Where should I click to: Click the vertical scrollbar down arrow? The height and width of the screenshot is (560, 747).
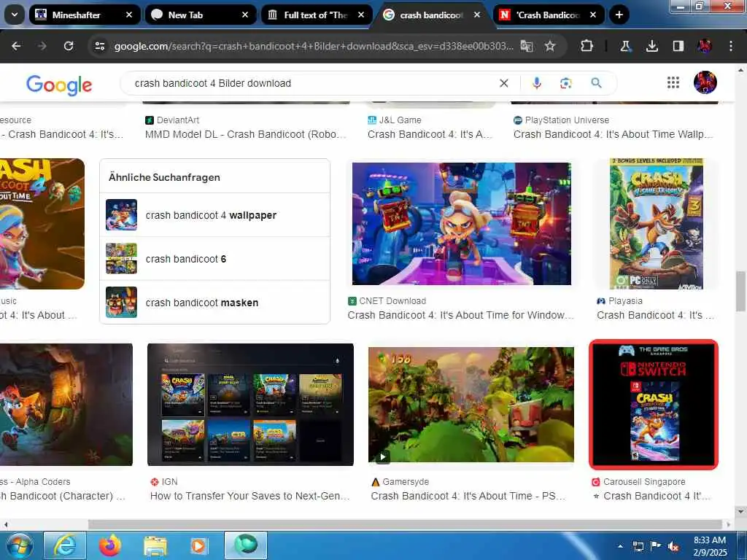740,511
